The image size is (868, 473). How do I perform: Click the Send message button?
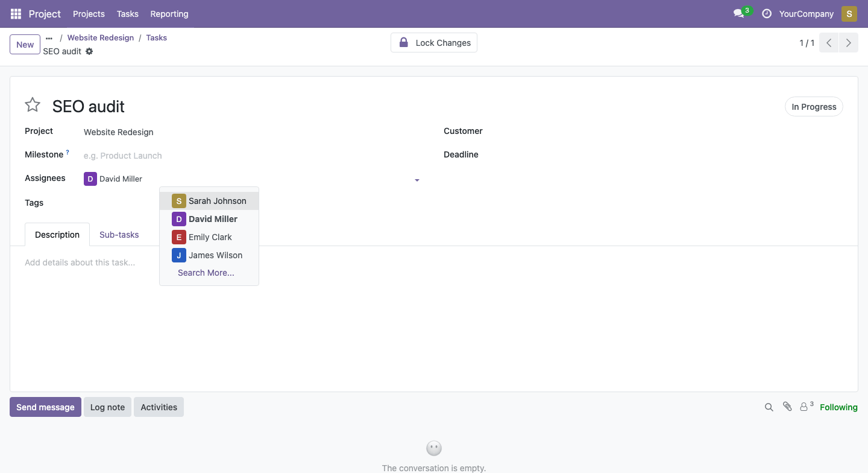(x=45, y=407)
